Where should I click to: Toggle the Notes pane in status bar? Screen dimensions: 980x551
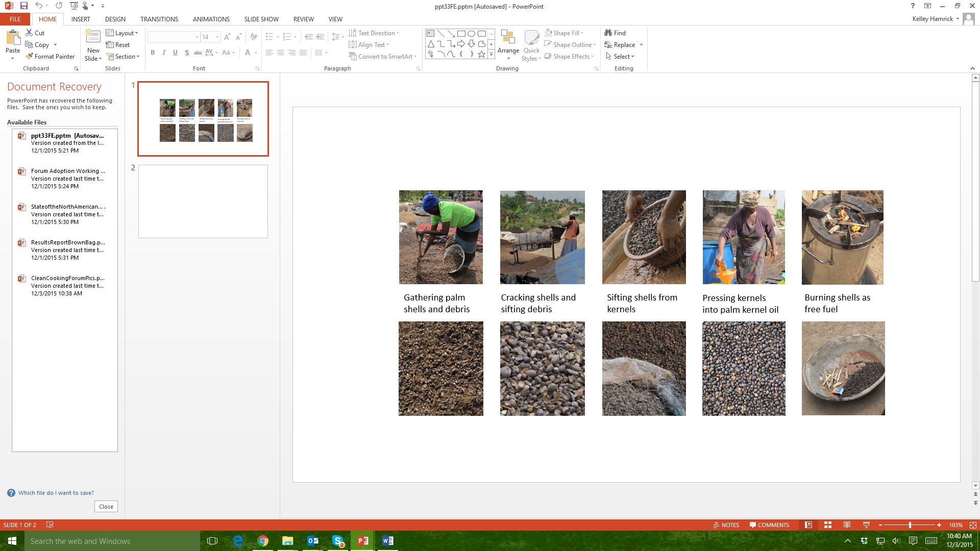pyautogui.click(x=726, y=525)
